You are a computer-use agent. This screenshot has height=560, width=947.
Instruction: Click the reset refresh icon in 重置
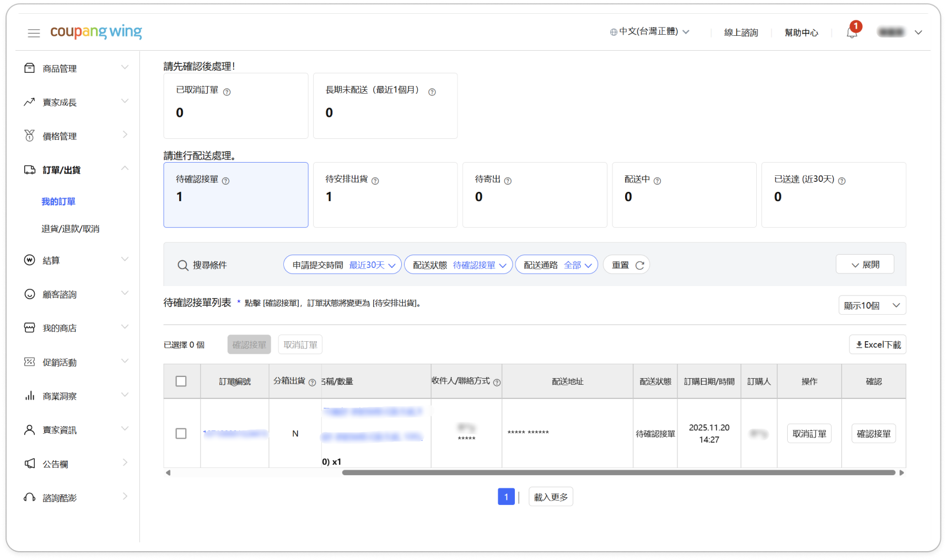pyautogui.click(x=639, y=266)
